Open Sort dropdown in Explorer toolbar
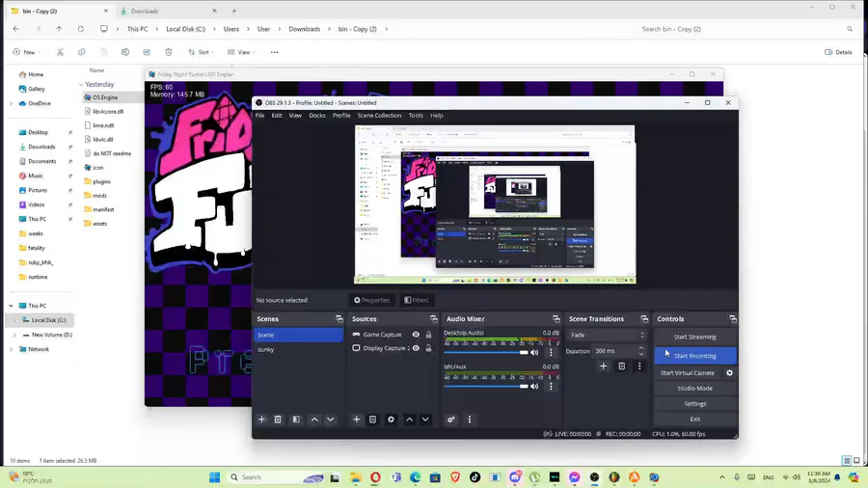The height and width of the screenshot is (488, 868). pyautogui.click(x=201, y=52)
